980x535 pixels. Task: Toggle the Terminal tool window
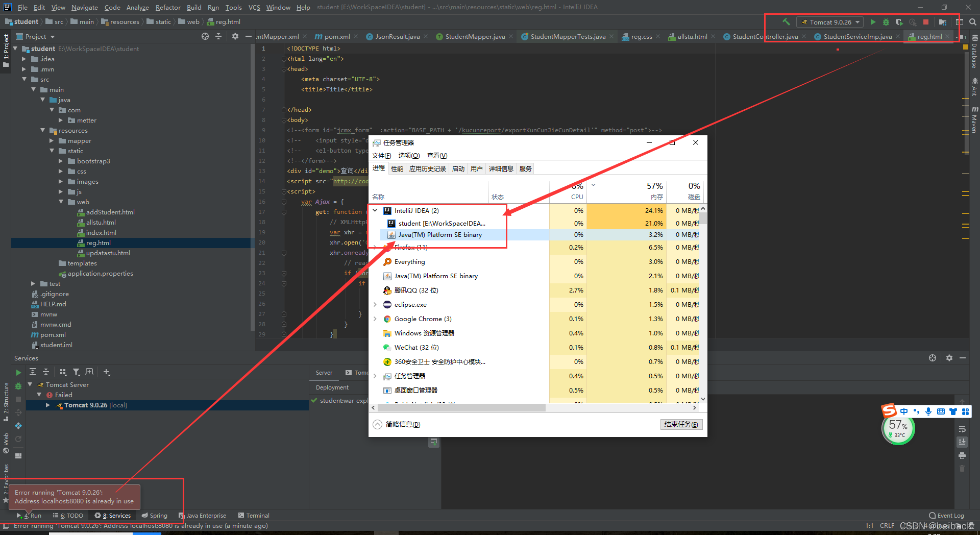[254, 516]
